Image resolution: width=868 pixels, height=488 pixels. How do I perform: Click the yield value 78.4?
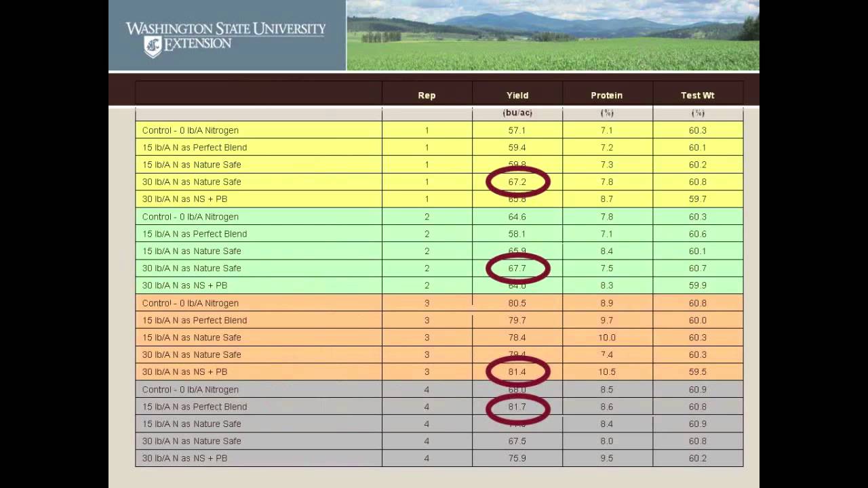pos(517,338)
